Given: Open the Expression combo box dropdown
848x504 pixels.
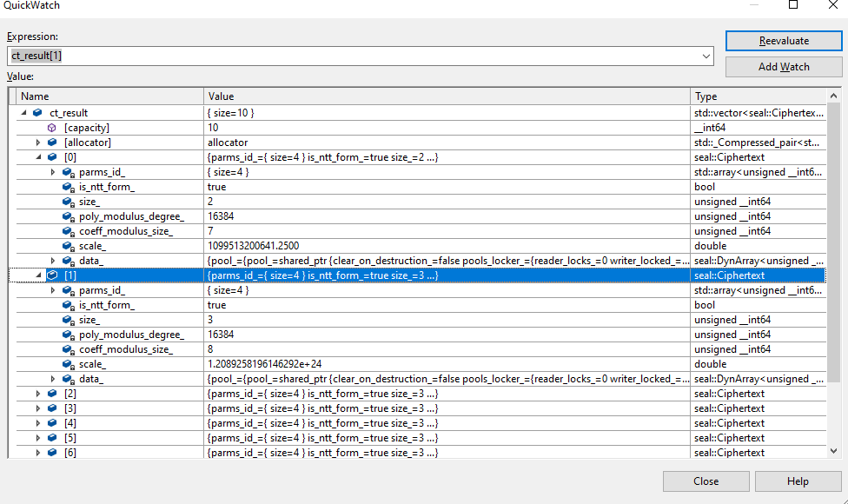Looking at the screenshot, I should (x=706, y=56).
